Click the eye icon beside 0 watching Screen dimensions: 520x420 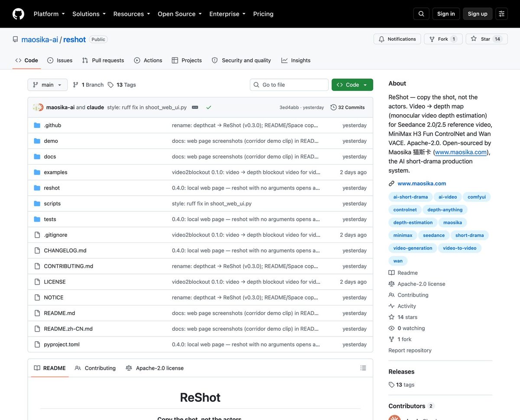click(x=392, y=328)
